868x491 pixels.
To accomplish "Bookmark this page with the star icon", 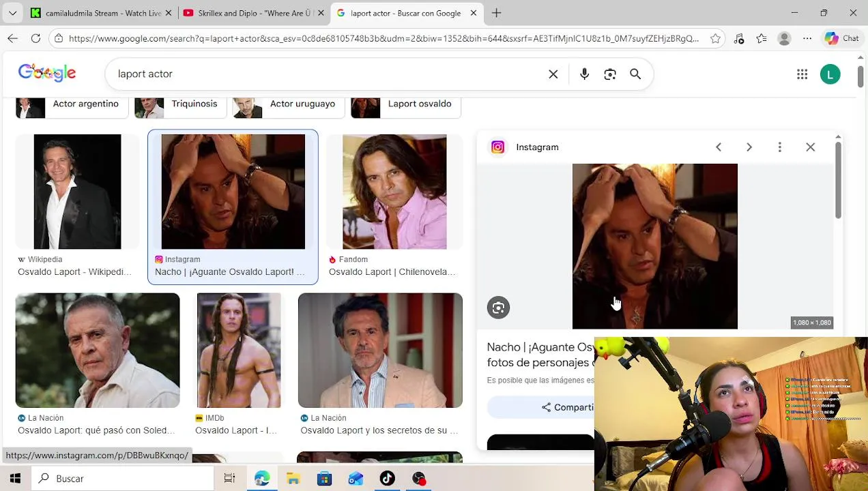I will coord(715,39).
